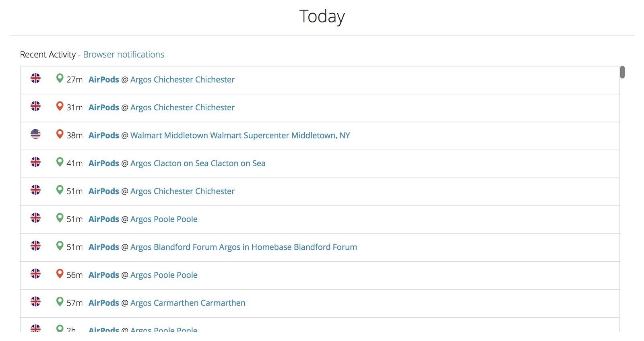Open Argos Chichester link in the 31m row

[182, 108]
